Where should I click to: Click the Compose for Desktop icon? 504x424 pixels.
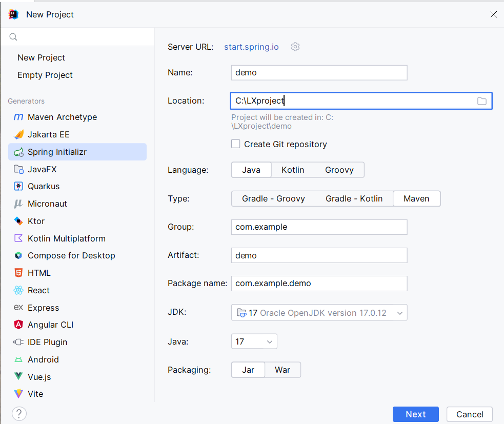point(18,255)
